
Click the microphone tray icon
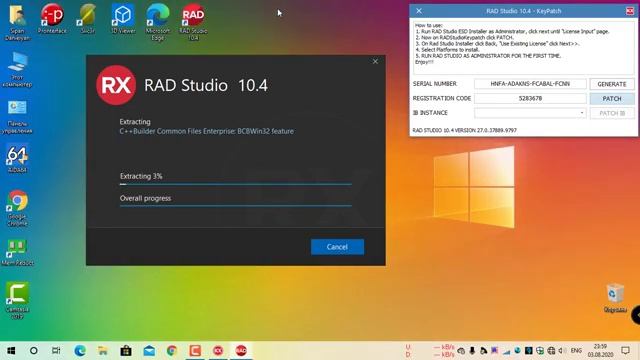(x=472, y=351)
